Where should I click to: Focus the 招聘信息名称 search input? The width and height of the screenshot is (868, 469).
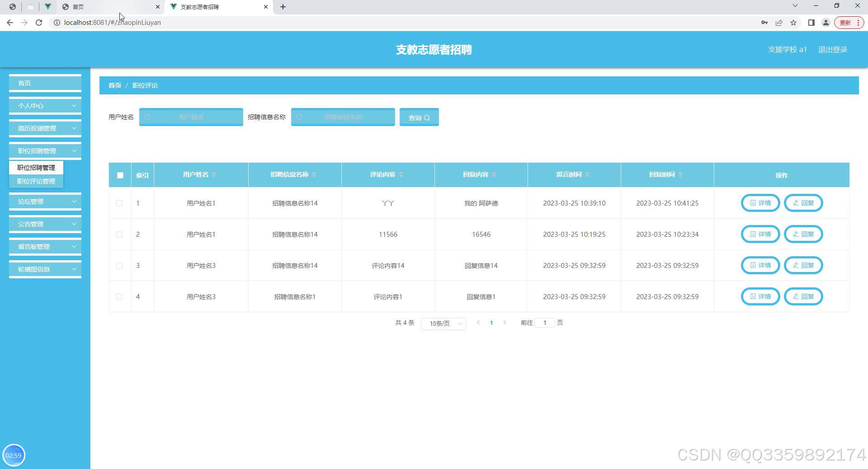click(343, 117)
